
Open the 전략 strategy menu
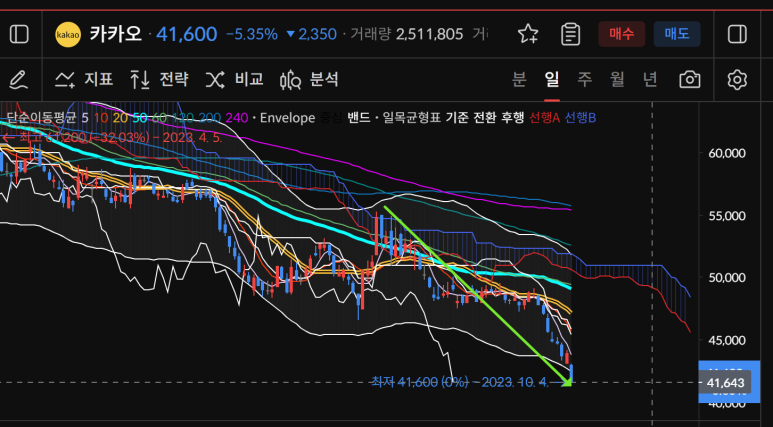(159, 79)
